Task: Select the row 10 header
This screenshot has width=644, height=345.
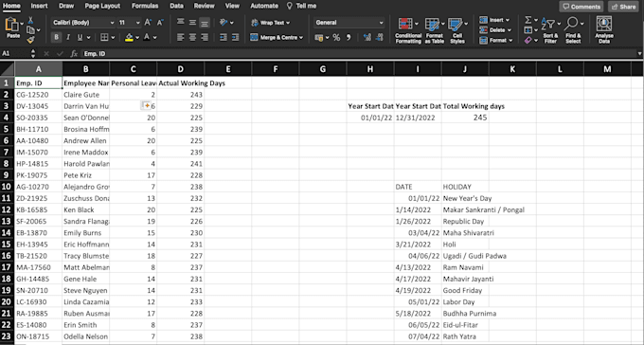Action: [7, 187]
